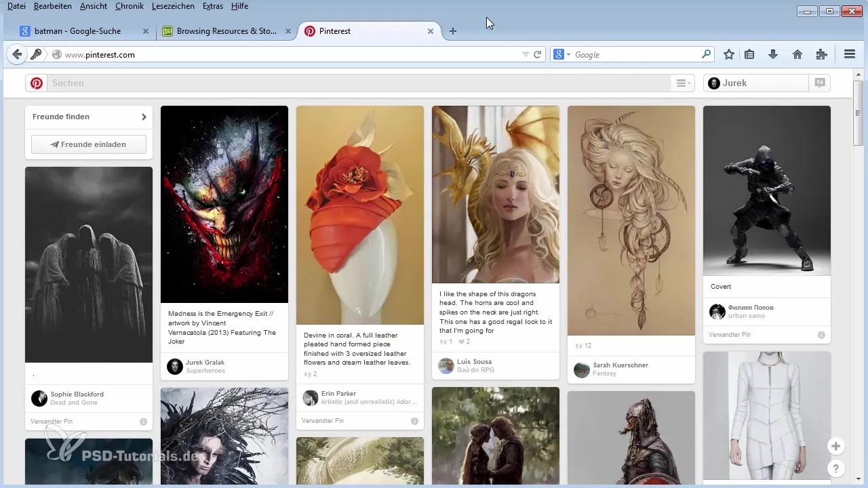Open the Hilfe menu

click(x=240, y=6)
